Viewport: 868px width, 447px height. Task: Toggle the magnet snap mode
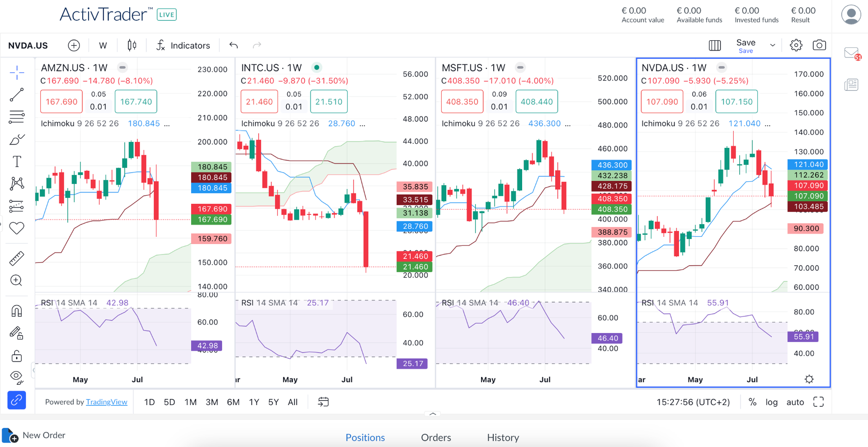[17, 311]
